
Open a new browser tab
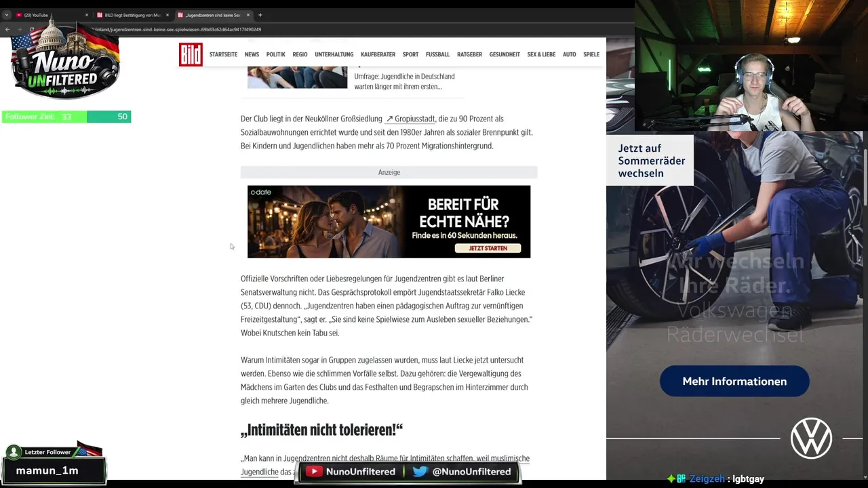(x=260, y=15)
